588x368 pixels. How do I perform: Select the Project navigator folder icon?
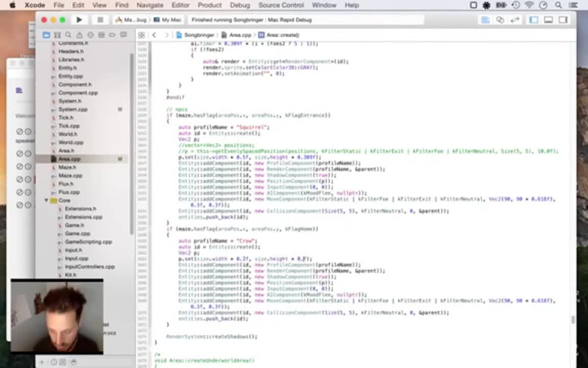pos(46,35)
